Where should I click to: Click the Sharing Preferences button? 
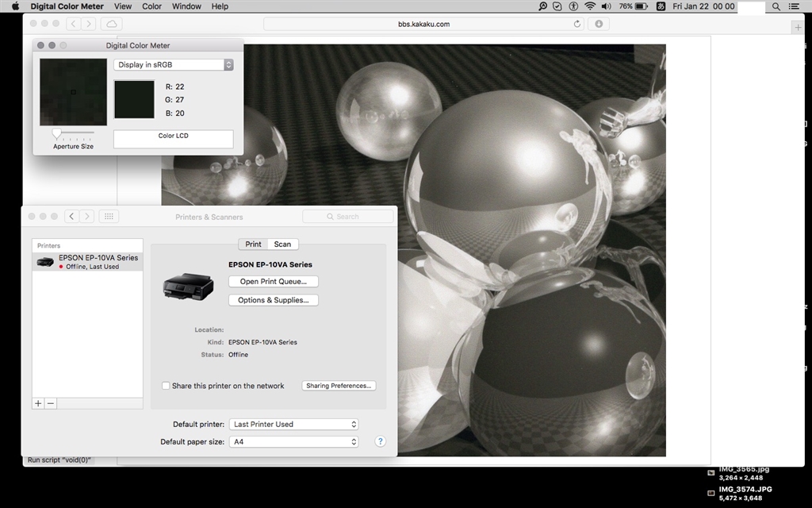[x=339, y=386]
